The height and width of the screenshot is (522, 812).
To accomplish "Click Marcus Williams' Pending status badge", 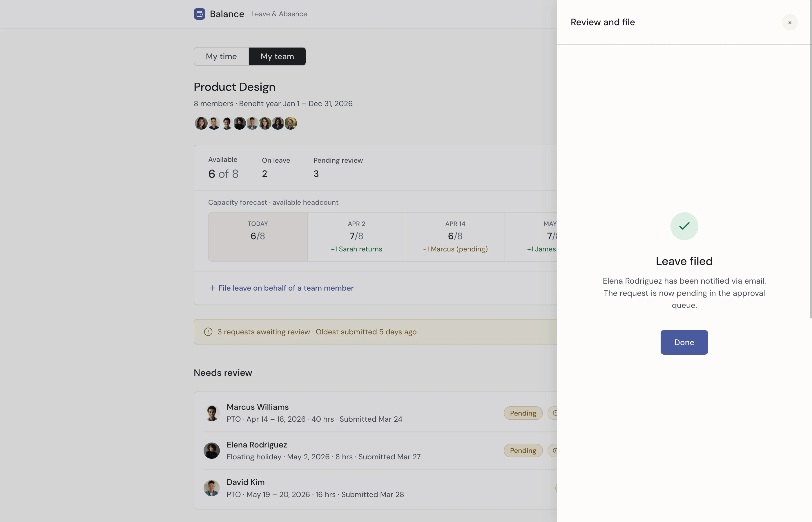I will (x=523, y=413).
